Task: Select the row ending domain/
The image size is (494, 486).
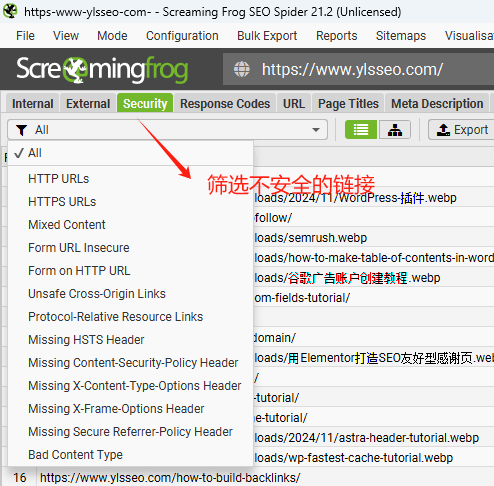Action: (373, 338)
